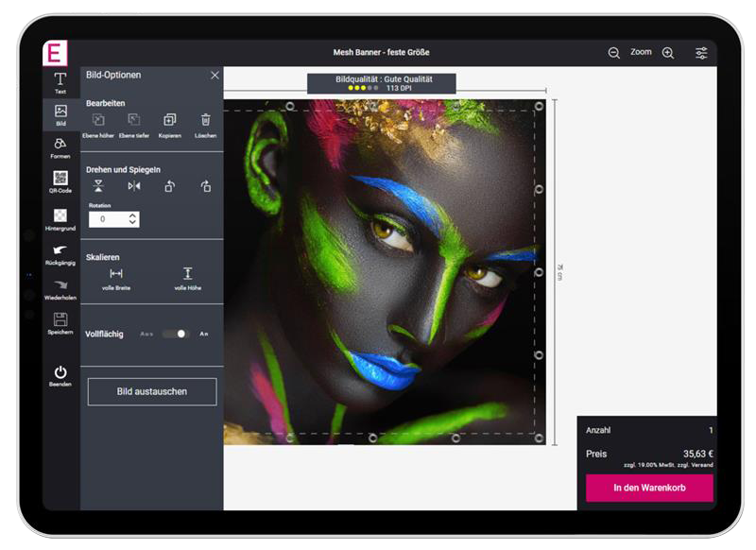Move layer up with Ebene höher
756x550 pixels.
97,123
